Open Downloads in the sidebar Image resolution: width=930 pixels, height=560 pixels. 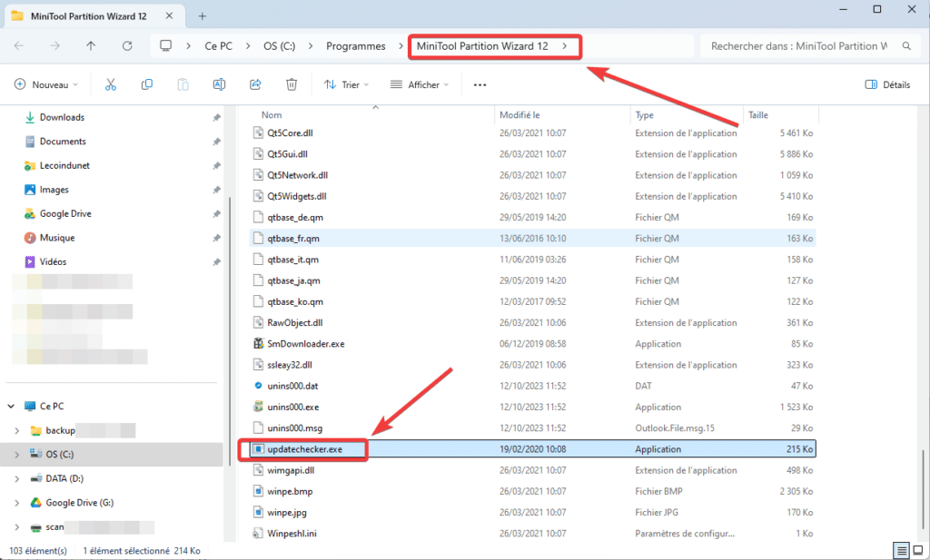click(x=63, y=117)
